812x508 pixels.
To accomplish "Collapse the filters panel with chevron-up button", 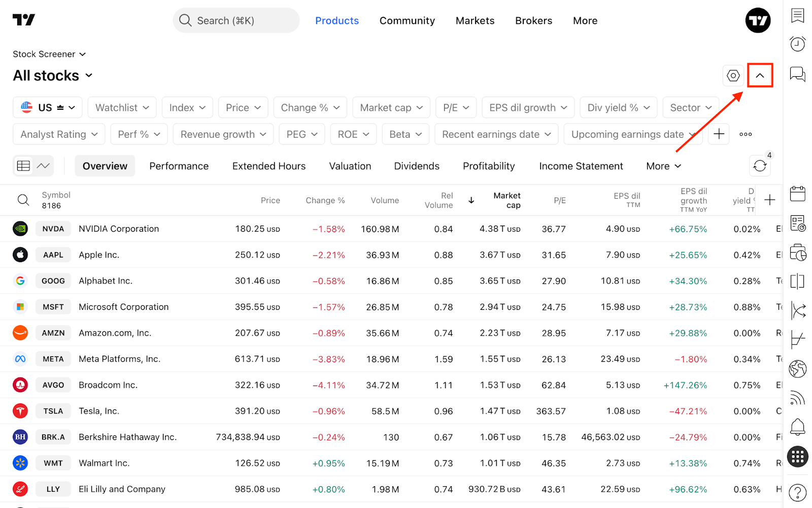I will coord(760,76).
